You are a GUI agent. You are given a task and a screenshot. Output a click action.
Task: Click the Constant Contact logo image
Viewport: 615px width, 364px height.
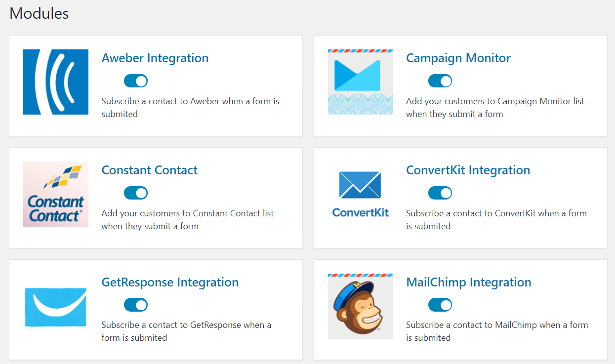(x=56, y=194)
